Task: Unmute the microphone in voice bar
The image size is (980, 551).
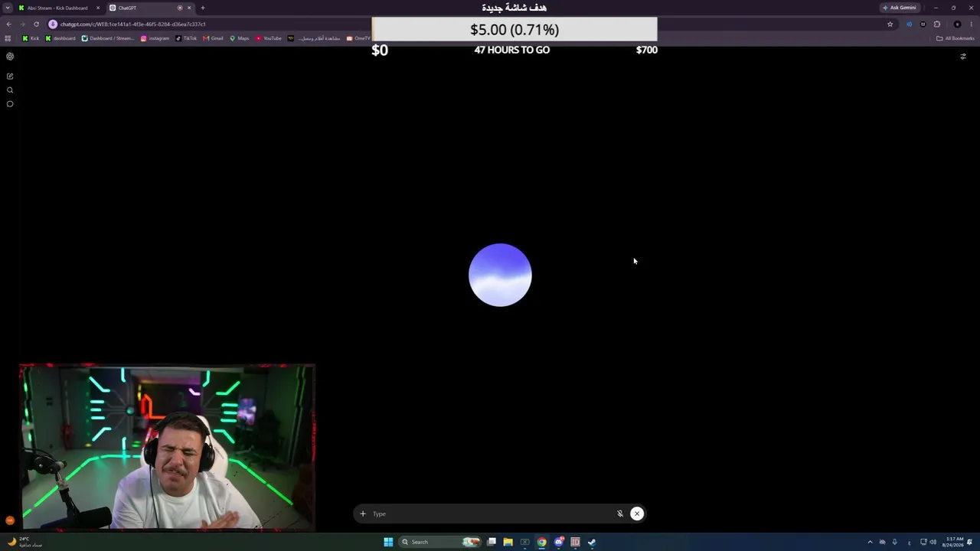Action: 620,514
